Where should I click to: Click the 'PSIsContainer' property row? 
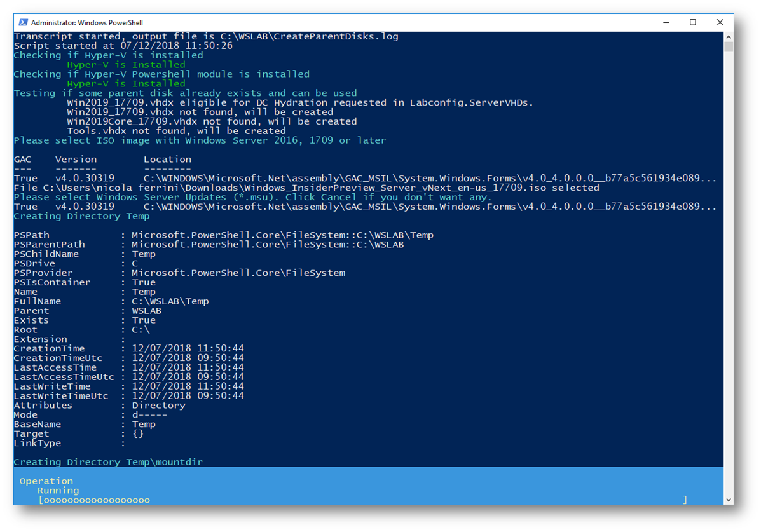(x=85, y=282)
